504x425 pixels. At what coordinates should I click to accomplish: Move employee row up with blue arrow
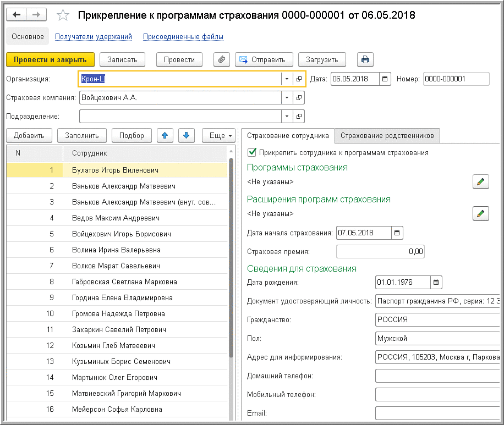coord(165,135)
